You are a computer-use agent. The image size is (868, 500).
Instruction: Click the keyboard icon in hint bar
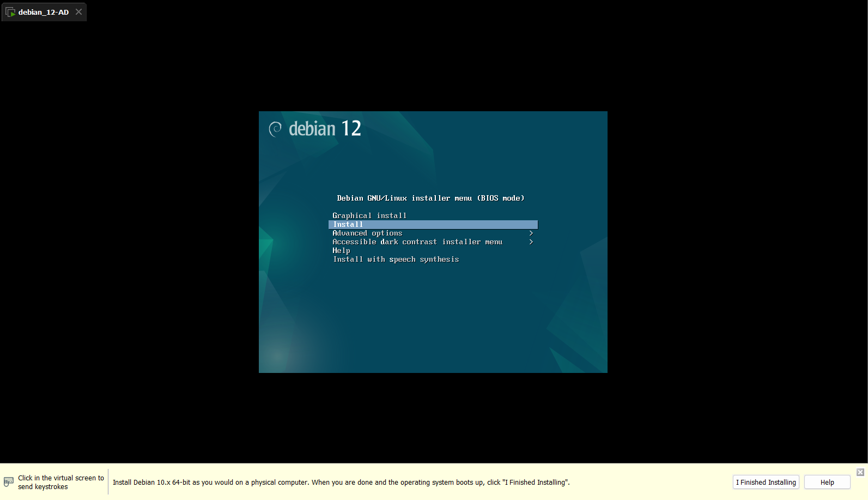coord(9,482)
